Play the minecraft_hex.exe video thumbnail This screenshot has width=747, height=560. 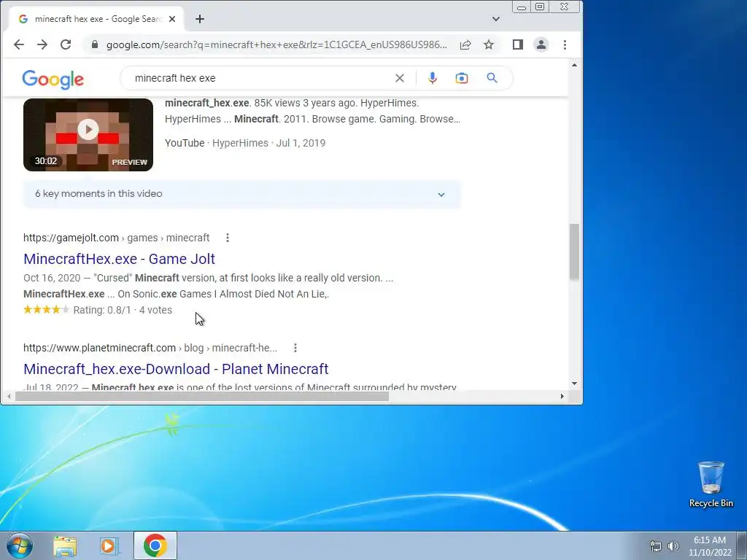click(x=88, y=135)
